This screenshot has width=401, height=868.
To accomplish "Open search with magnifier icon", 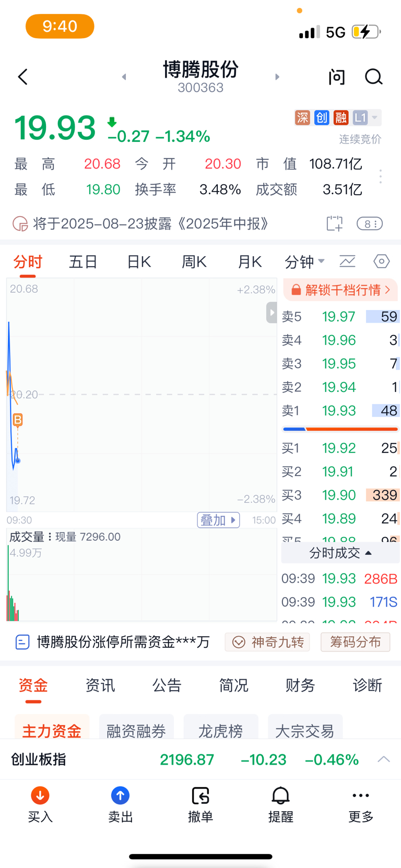I will 373,77.
